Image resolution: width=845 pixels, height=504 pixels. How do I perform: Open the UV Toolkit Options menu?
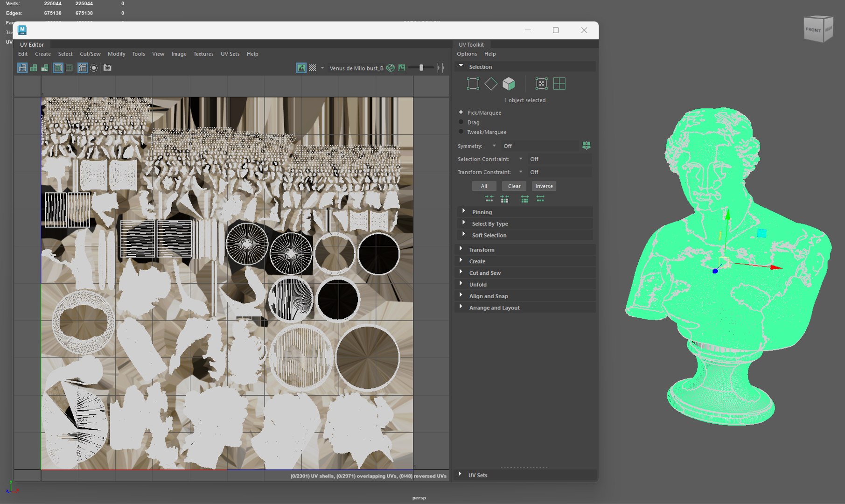(x=467, y=54)
